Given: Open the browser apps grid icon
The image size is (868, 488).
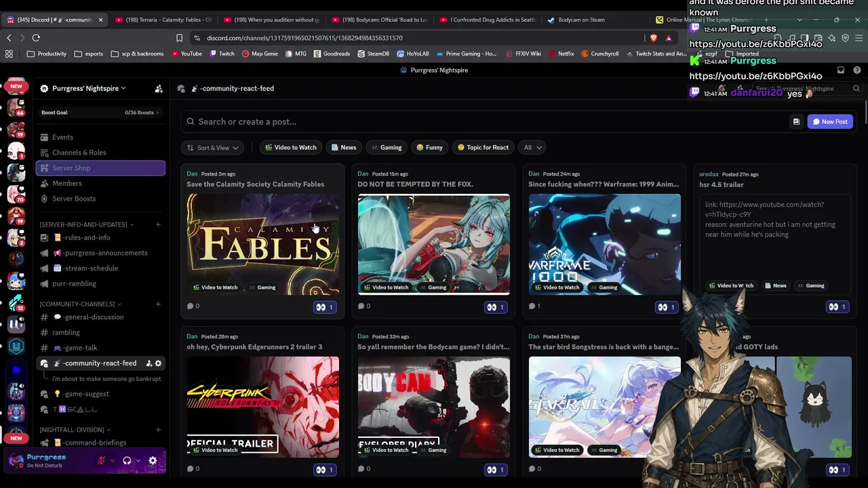Looking at the screenshot, I should coord(9,54).
